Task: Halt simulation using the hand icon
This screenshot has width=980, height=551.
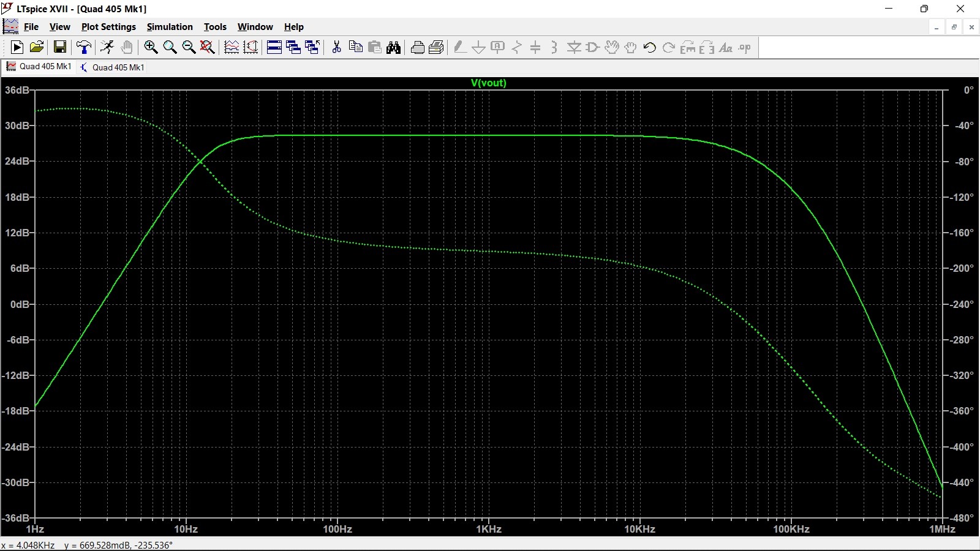Action: (127, 47)
